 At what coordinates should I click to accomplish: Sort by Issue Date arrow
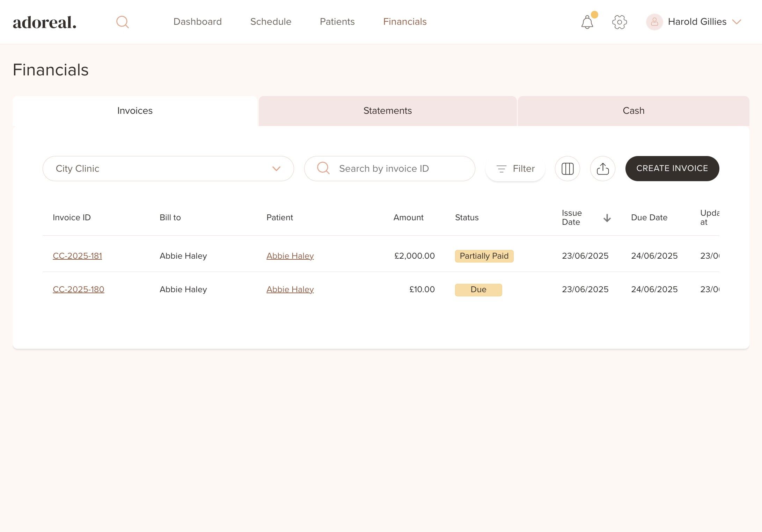(x=607, y=218)
